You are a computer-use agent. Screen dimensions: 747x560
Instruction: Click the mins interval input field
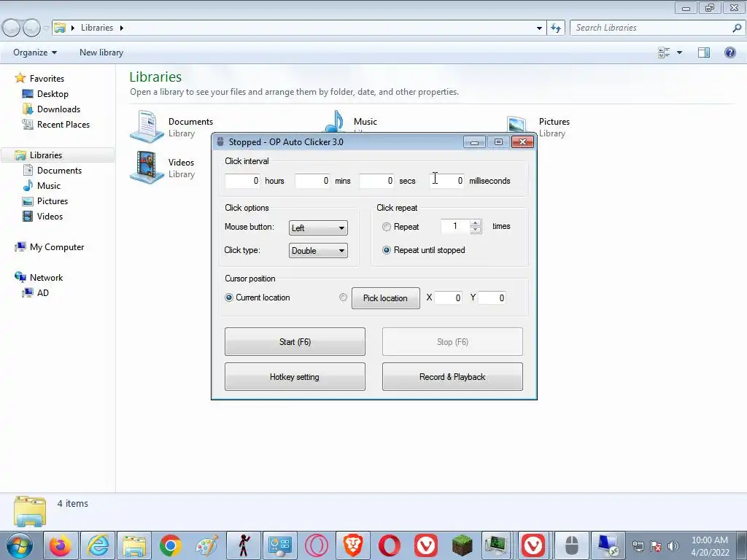click(312, 181)
